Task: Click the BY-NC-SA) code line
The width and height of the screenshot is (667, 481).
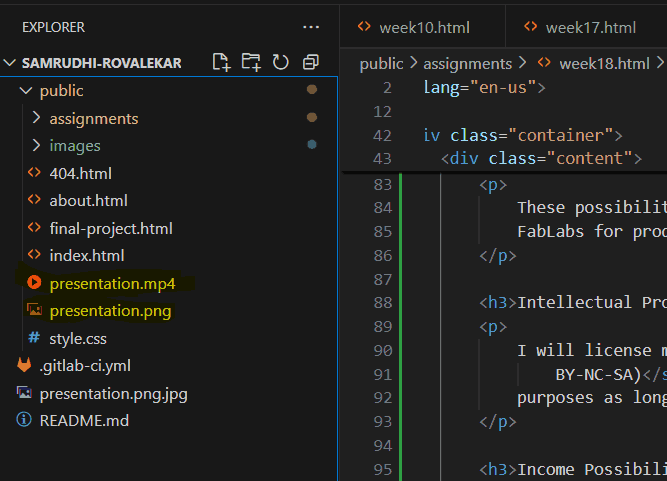Action: click(x=611, y=375)
